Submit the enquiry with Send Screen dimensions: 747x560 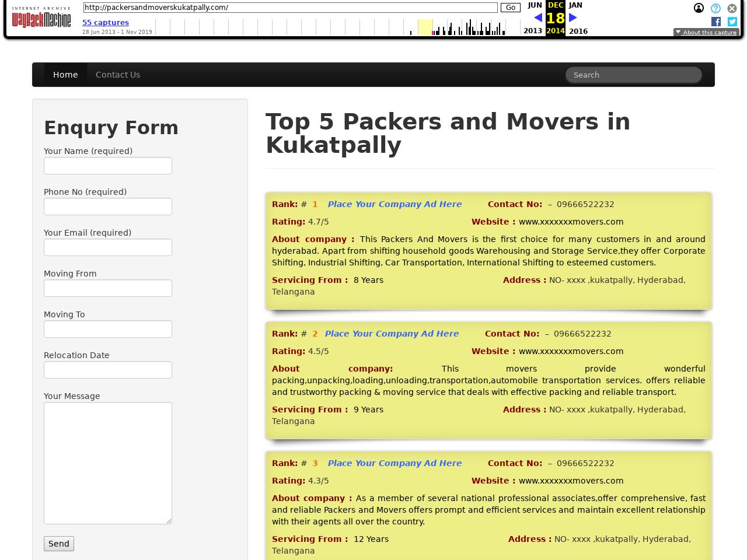pos(59,544)
